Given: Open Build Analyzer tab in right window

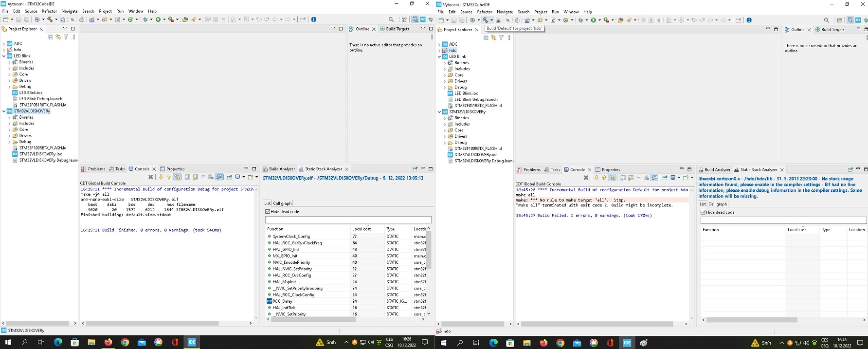Looking at the screenshot, I should (717, 170).
